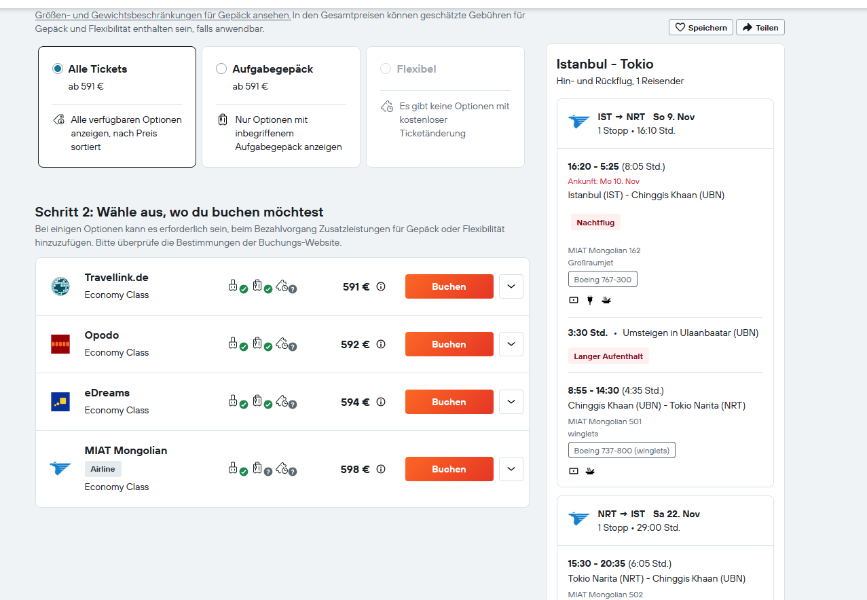Image resolution: width=867 pixels, height=600 pixels.
Task: Select the Flexibel radio option
Action: tap(385, 69)
